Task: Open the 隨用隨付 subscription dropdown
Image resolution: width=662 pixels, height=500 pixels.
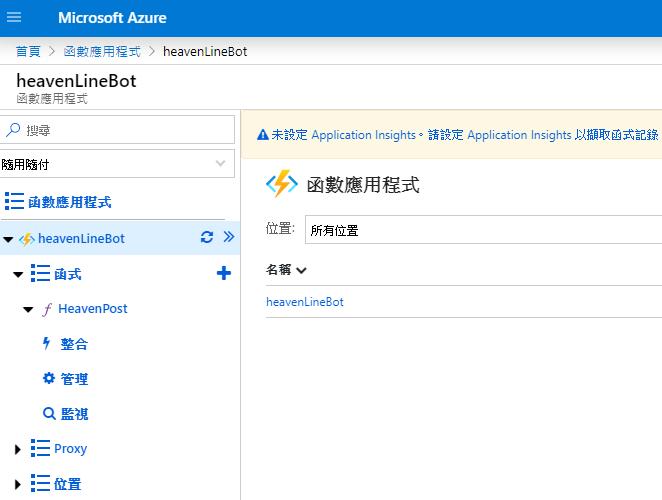Action: [117, 163]
